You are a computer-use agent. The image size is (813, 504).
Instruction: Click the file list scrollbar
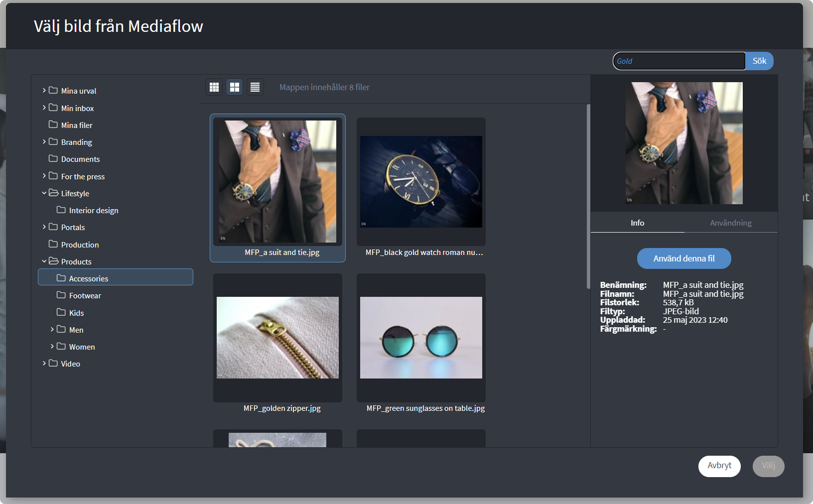pyautogui.click(x=588, y=196)
